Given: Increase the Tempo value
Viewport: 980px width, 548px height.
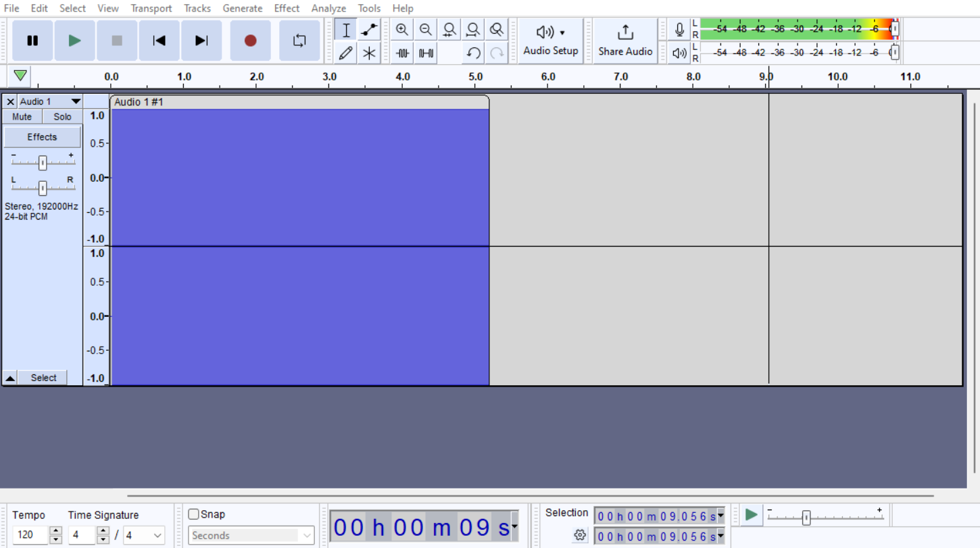Looking at the screenshot, I should point(56,531).
